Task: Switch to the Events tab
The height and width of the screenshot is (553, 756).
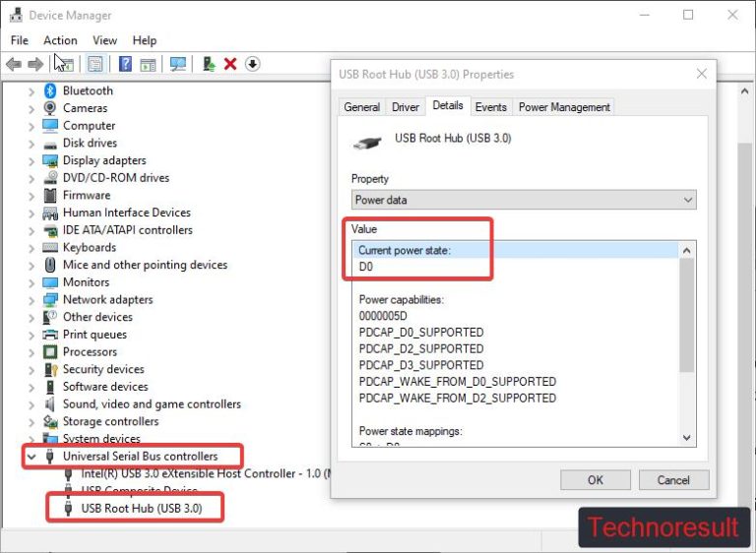Action: point(491,107)
